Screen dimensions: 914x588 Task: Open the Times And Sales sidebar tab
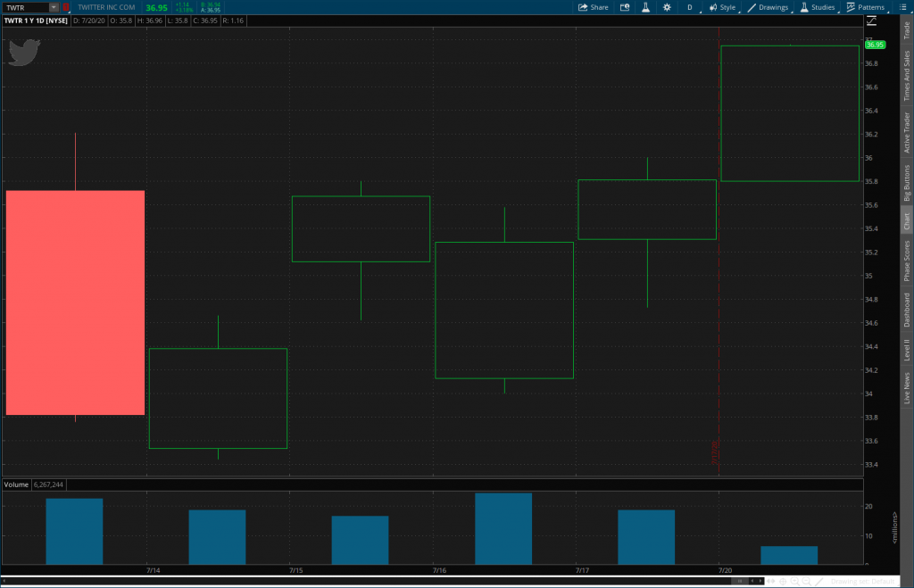coord(907,76)
